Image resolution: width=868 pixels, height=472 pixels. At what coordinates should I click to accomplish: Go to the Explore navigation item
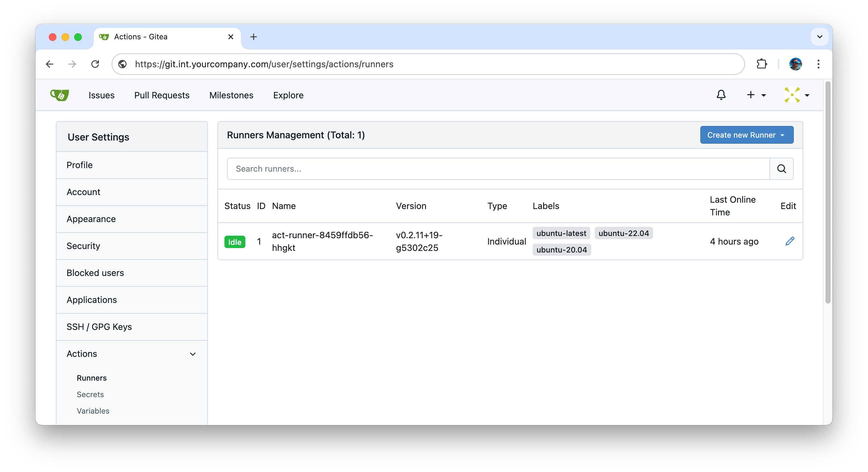[288, 95]
